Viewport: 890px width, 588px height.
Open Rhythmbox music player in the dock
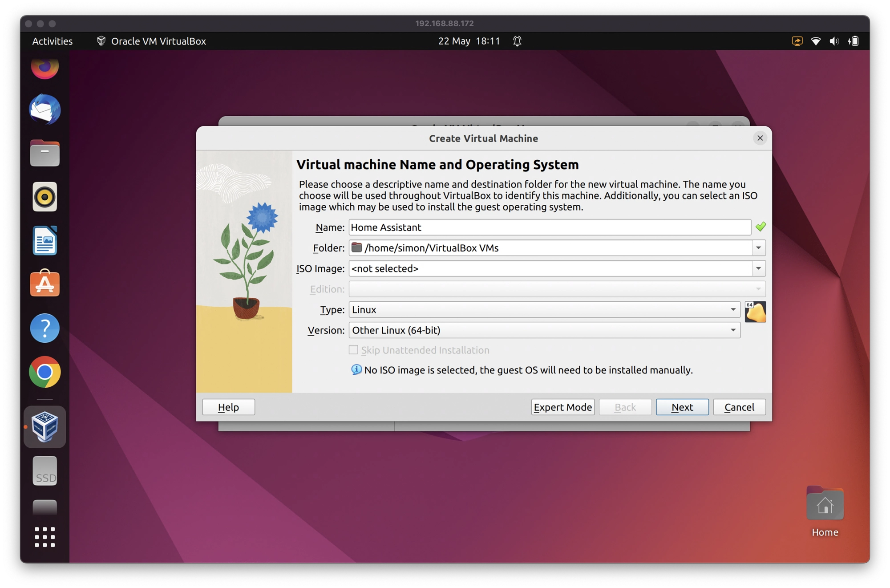pyautogui.click(x=44, y=197)
